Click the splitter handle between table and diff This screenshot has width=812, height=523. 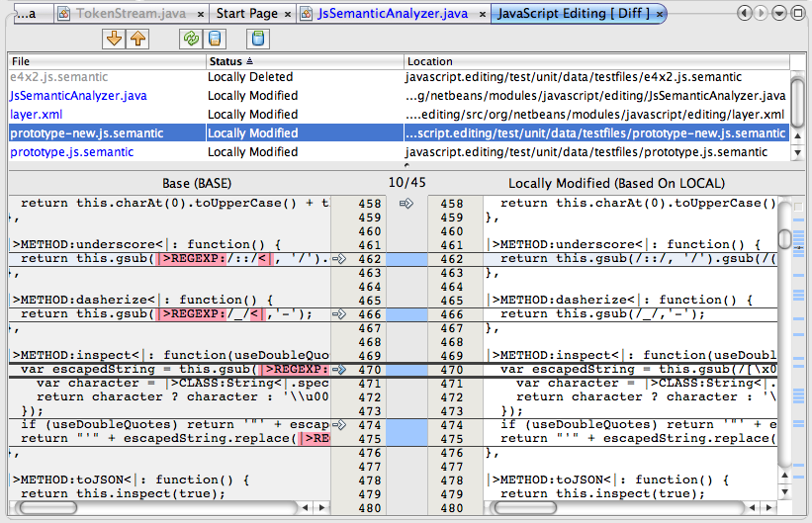pos(406,165)
